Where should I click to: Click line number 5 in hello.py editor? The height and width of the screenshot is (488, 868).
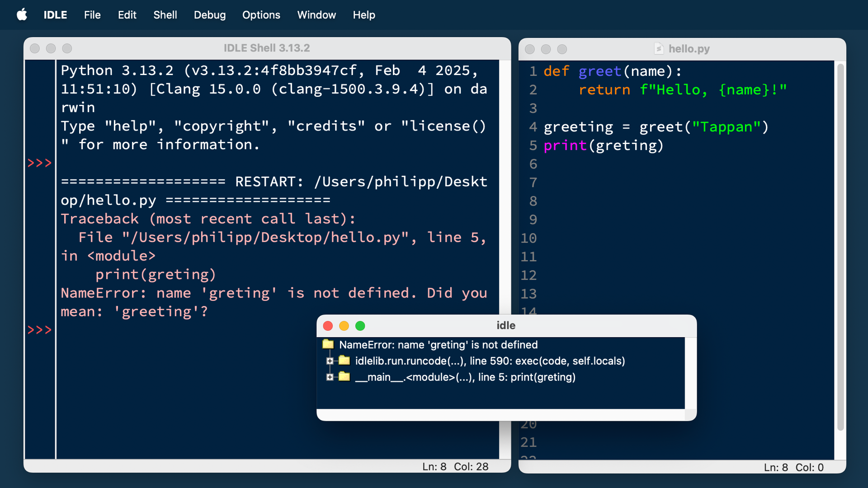click(x=533, y=145)
